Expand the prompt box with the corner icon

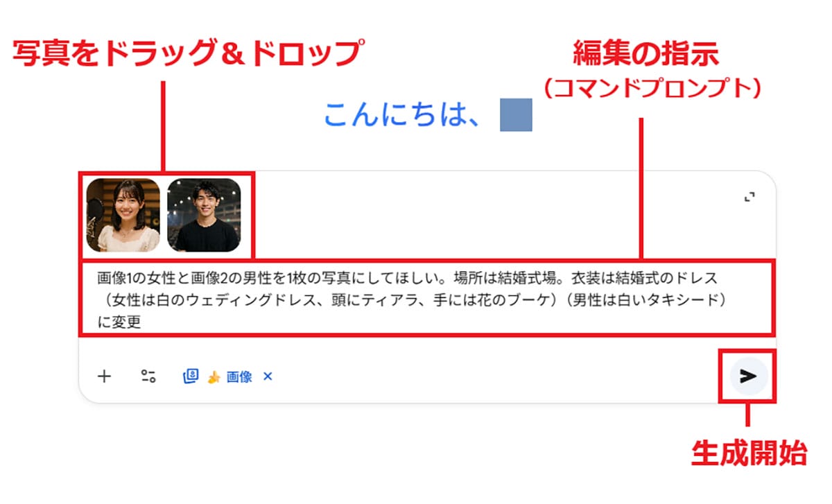(749, 198)
